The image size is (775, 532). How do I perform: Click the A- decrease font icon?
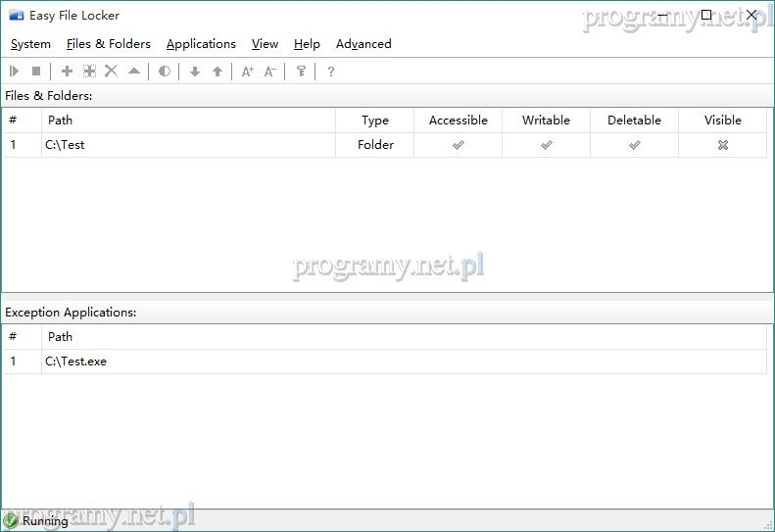(x=270, y=72)
